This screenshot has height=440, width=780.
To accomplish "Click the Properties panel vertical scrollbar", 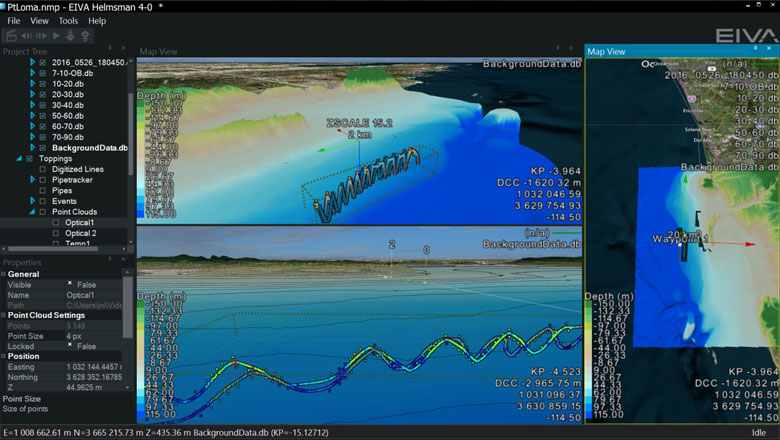I will (x=127, y=308).
